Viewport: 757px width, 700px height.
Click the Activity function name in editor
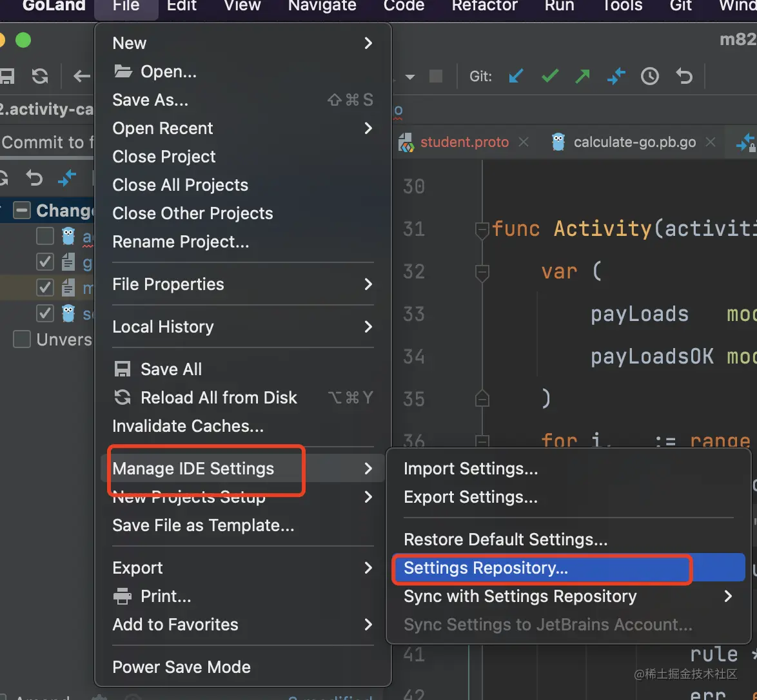point(602,229)
